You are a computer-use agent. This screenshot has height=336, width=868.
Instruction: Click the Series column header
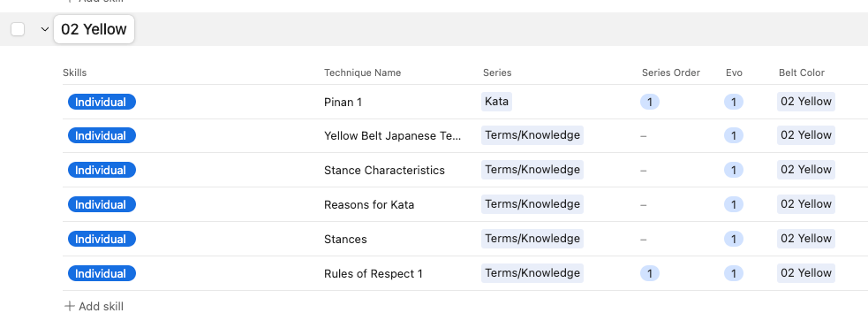tap(497, 73)
